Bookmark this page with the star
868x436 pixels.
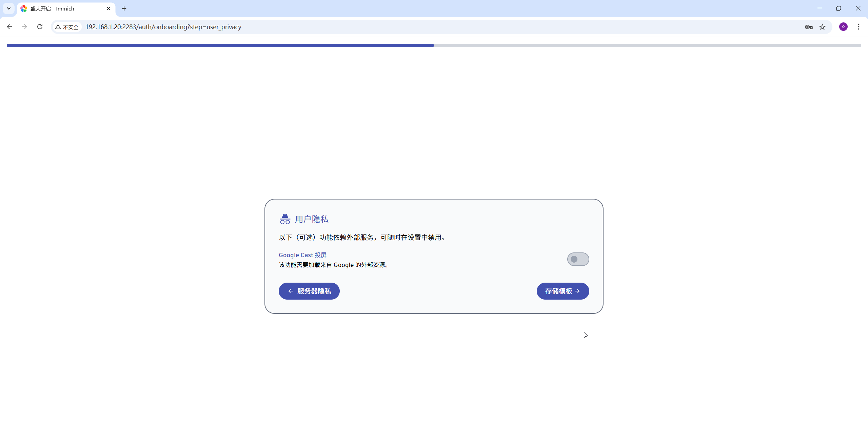(823, 27)
